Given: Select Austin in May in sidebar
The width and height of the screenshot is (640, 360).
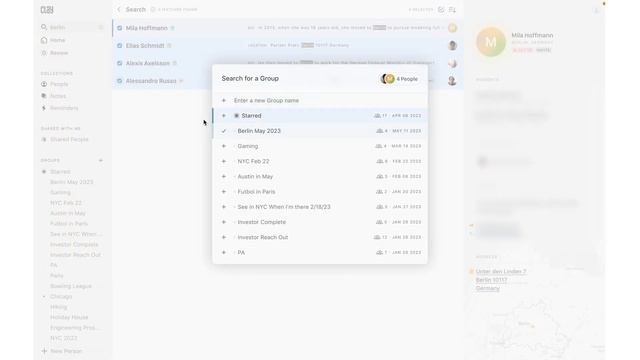Looking at the screenshot, I should (x=68, y=213).
